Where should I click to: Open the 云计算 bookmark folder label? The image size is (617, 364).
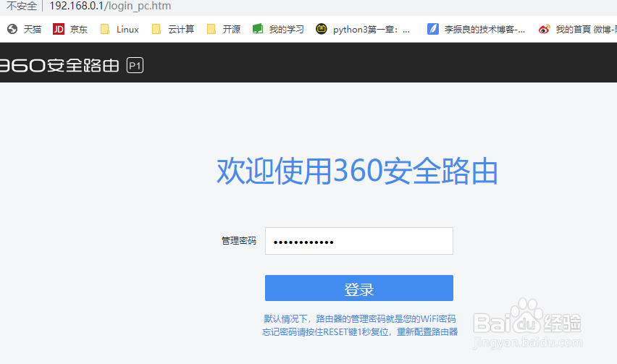tap(181, 30)
